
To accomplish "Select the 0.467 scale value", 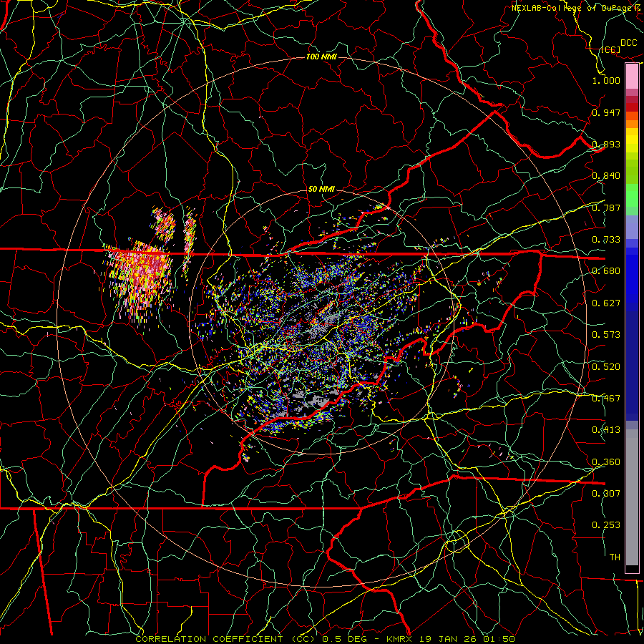I will pyautogui.click(x=606, y=399).
